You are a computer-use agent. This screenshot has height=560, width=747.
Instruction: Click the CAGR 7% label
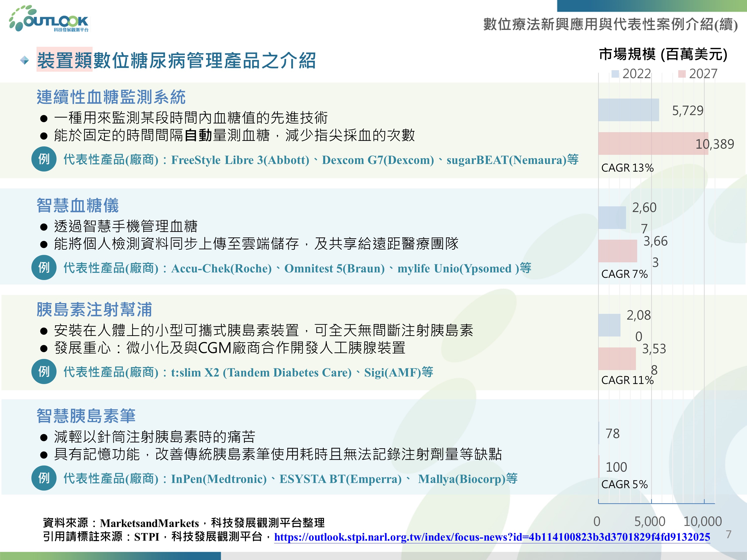(x=624, y=274)
